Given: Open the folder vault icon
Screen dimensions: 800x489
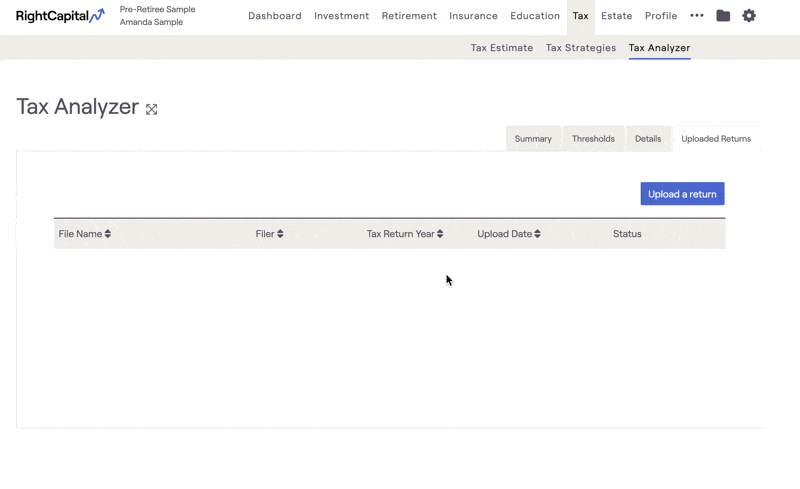Looking at the screenshot, I should 723,16.
